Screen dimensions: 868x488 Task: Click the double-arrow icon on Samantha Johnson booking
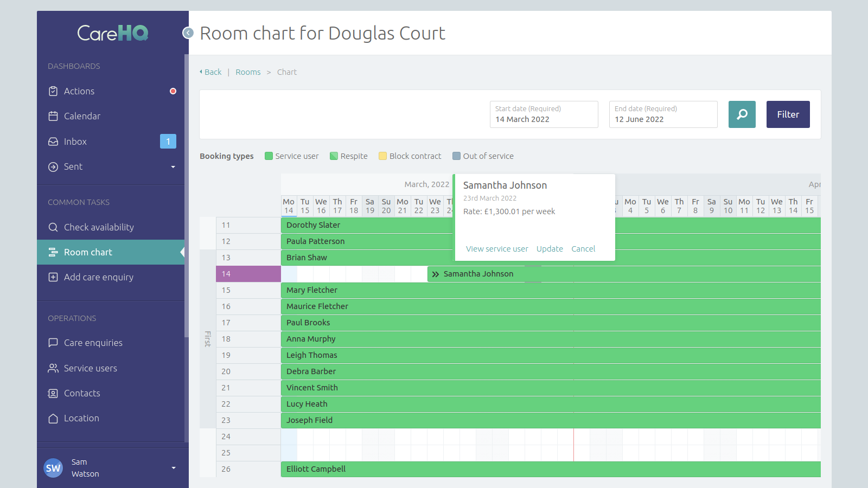[436, 274]
